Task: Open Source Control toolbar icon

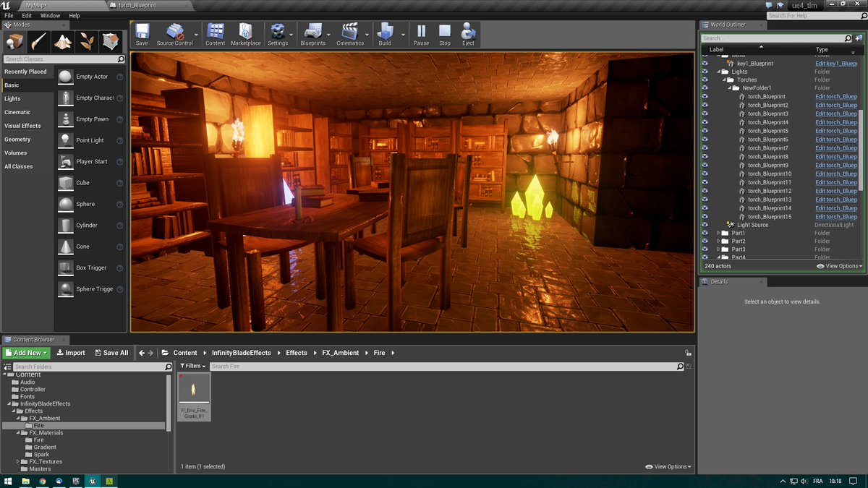Action: coord(174,31)
